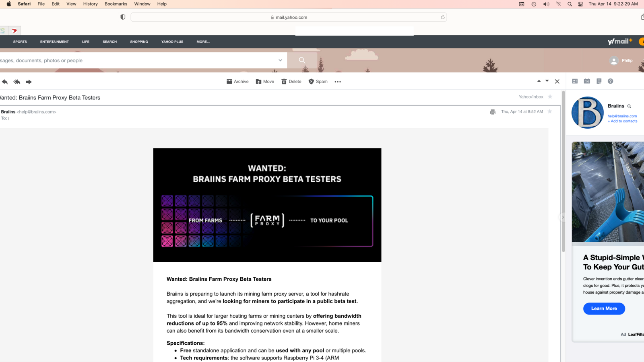
Task: Click the Time Machine icon in menu bar
Action: pos(534,4)
